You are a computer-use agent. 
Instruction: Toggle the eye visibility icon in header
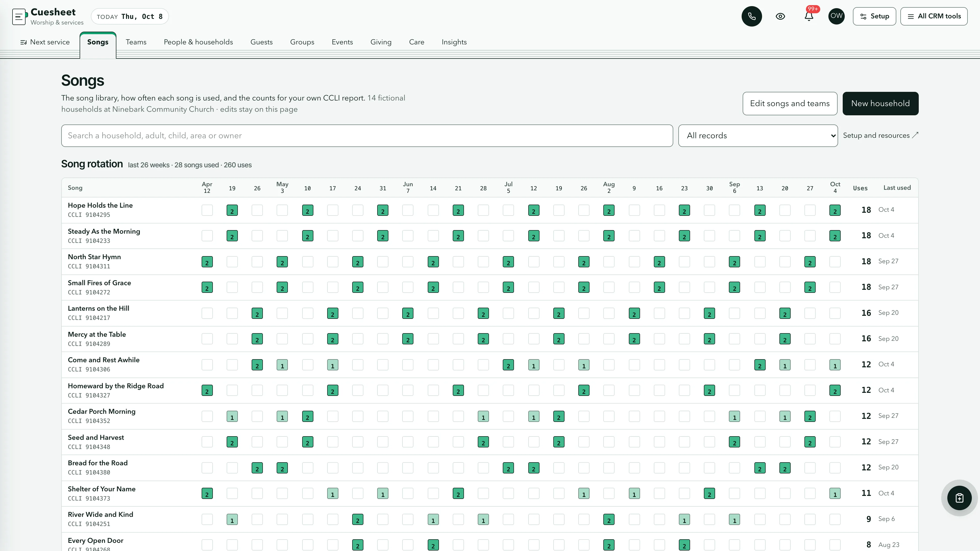(780, 16)
